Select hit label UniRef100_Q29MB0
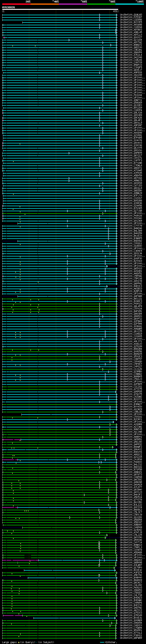The height and width of the screenshot is (644, 146). tap(131, 372)
